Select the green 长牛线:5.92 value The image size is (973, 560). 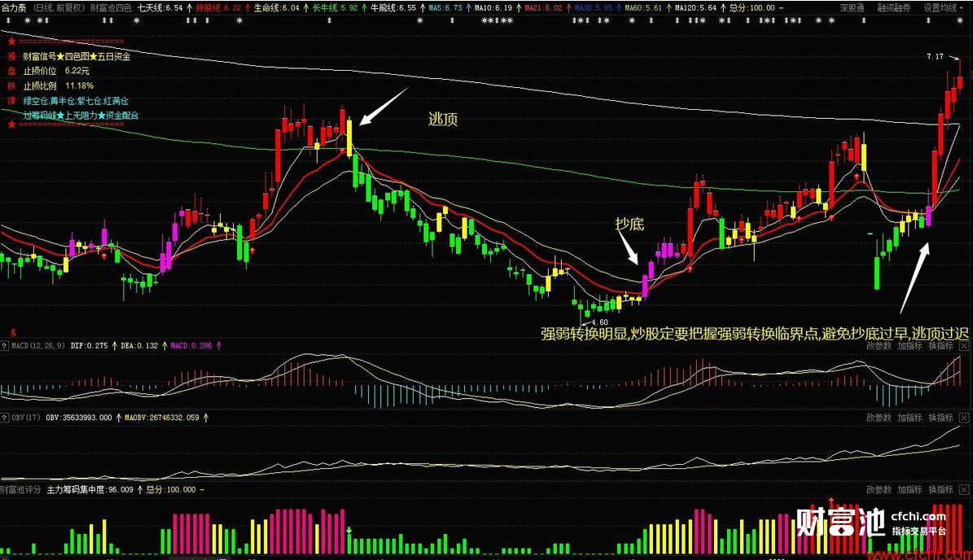pyautogui.click(x=335, y=8)
